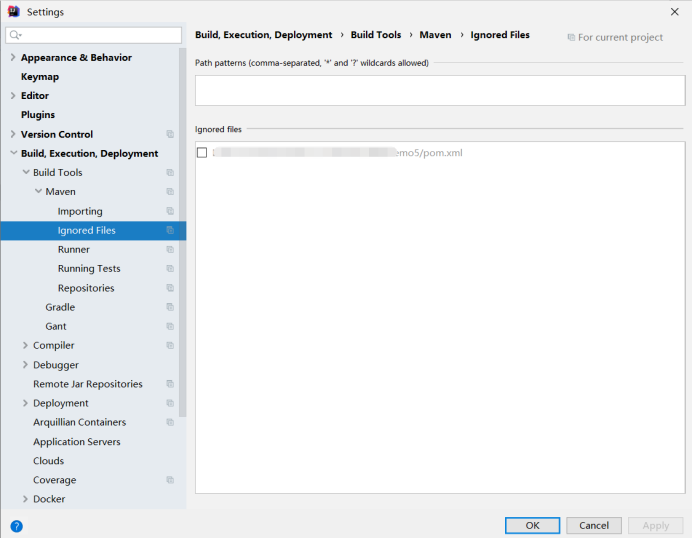Click the Ignored Files breadcrumb heading
Screen dimensions: 693x539
(500, 35)
